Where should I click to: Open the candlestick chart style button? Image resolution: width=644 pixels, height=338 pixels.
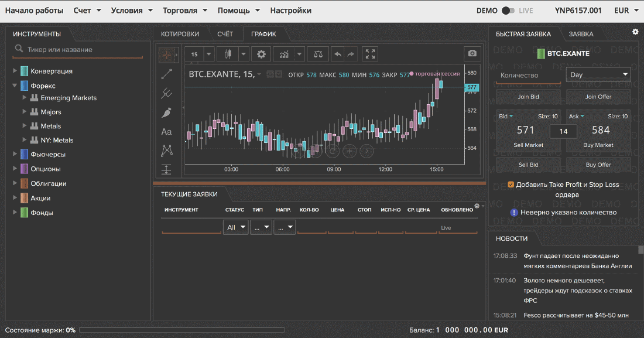(x=228, y=54)
